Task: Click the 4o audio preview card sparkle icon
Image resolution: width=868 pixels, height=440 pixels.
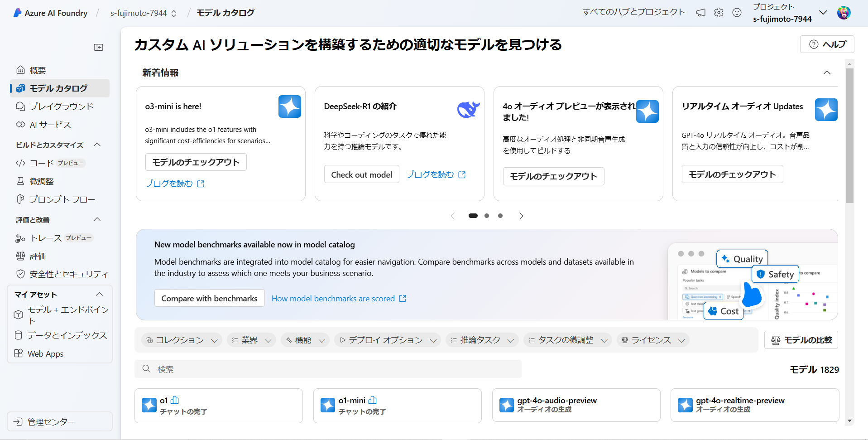Action: click(647, 111)
